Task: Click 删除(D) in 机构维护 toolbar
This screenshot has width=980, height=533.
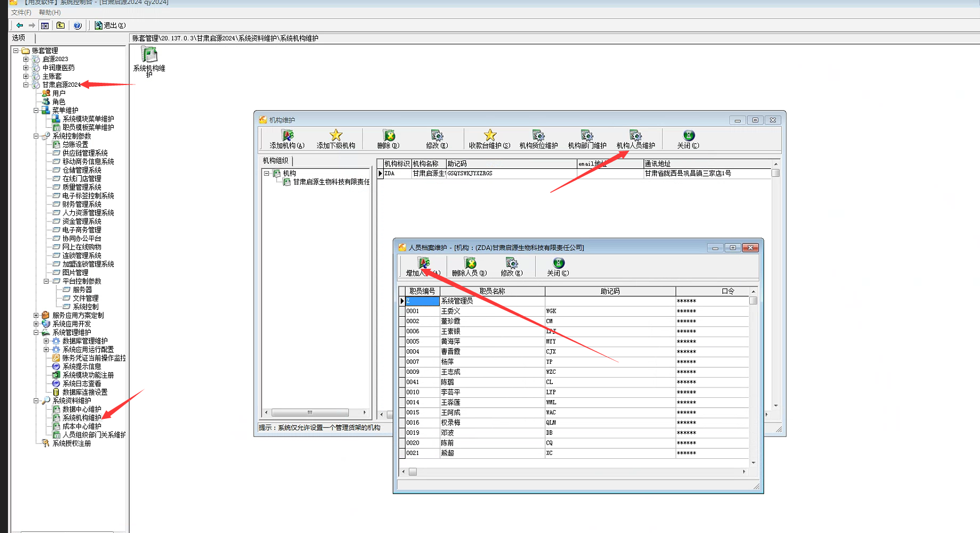Action: pos(388,139)
